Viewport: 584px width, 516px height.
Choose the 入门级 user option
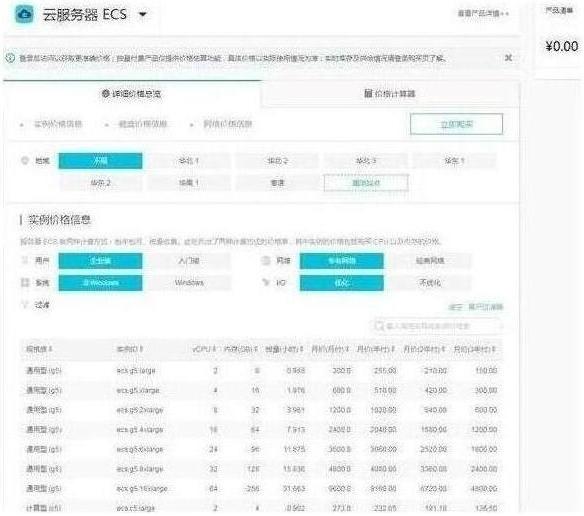coord(189,261)
